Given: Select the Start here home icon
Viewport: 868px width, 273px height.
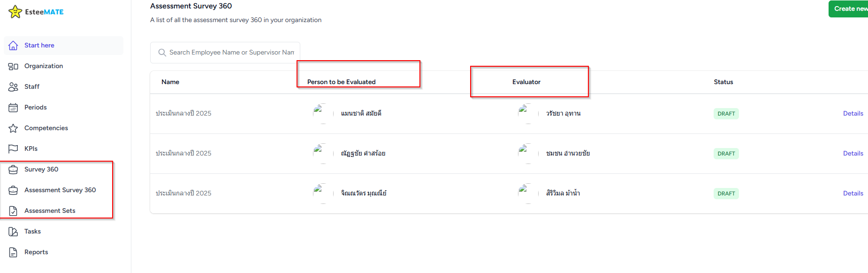Looking at the screenshot, I should tap(13, 45).
